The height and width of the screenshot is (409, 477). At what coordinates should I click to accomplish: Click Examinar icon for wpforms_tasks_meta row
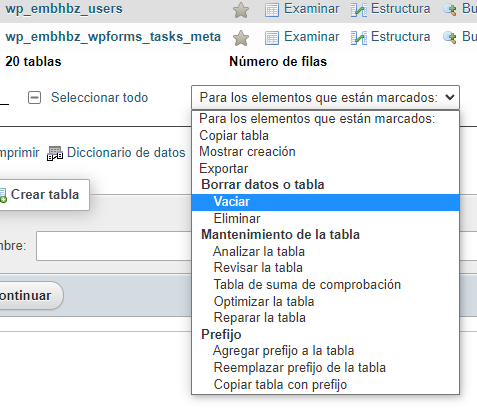pyautogui.click(x=272, y=38)
